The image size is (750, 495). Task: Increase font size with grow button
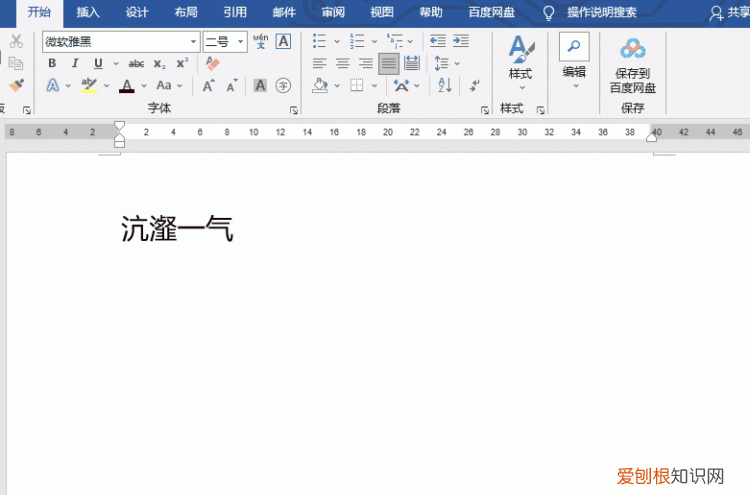[209, 86]
